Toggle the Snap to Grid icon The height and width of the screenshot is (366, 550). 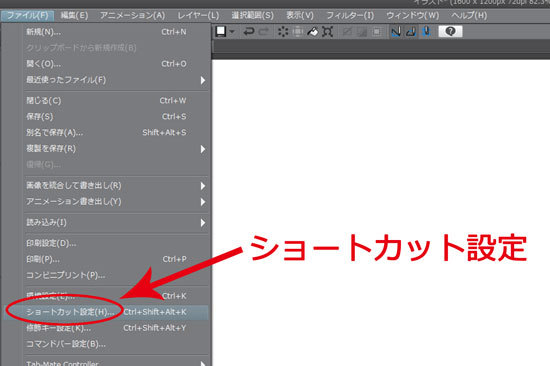point(426,32)
